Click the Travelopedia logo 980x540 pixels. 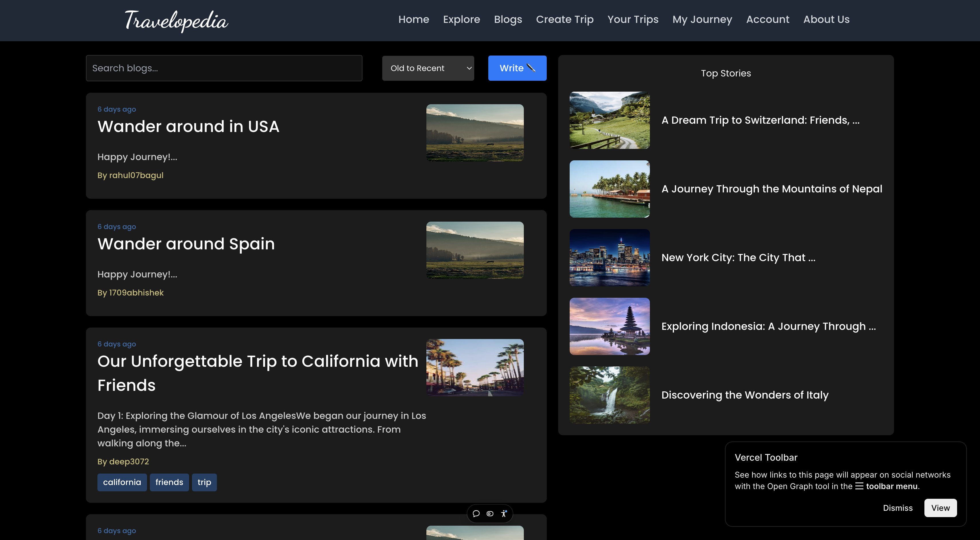tap(176, 21)
